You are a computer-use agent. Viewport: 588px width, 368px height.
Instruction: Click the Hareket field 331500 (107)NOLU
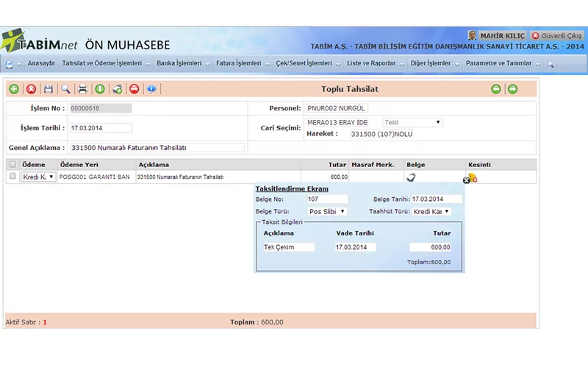pos(381,134)
